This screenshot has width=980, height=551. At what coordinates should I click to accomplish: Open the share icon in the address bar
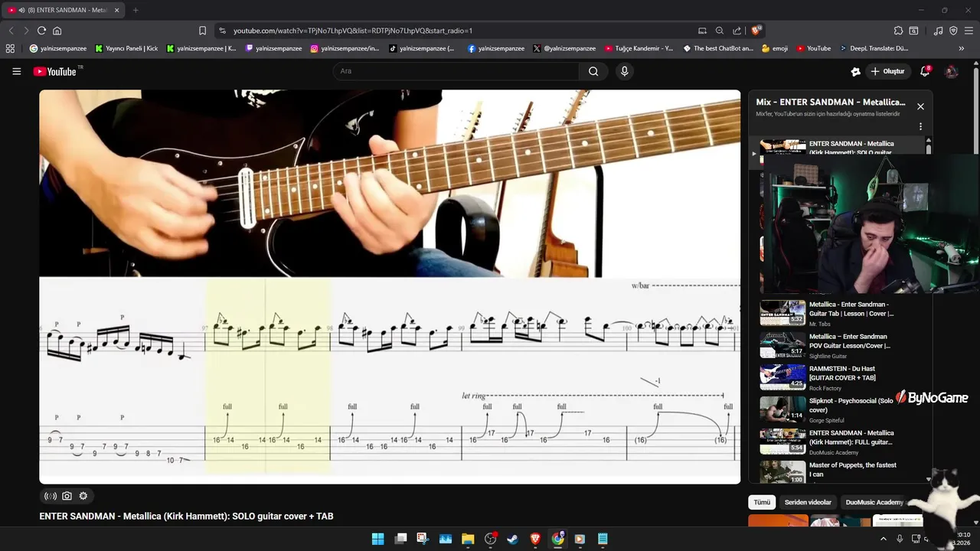pyautogui.click(x=737, y=31)
